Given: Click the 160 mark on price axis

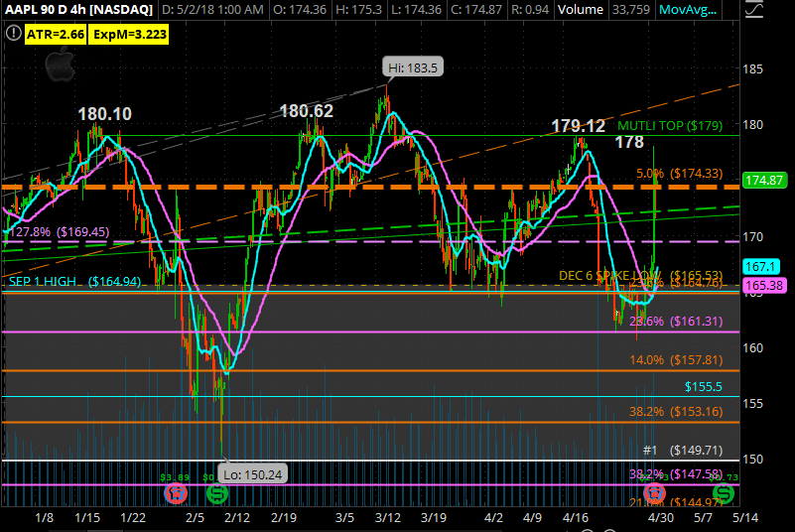Looking at the screenshot, I should (x=753, y=348).
